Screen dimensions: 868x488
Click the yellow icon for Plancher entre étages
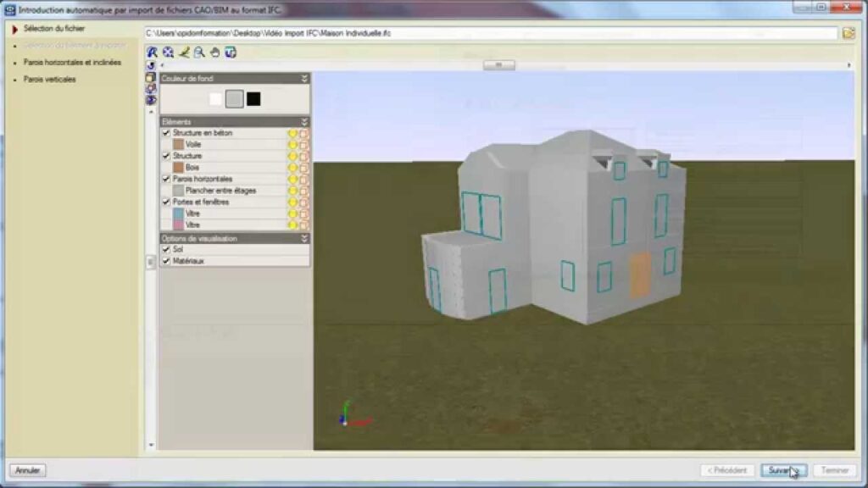(x=293, y=191)
